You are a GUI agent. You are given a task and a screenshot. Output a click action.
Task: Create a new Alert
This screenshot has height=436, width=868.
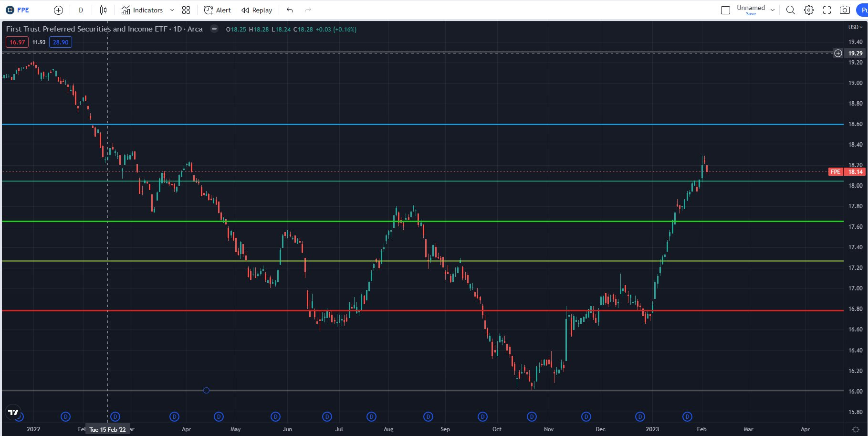pos(217,10)
